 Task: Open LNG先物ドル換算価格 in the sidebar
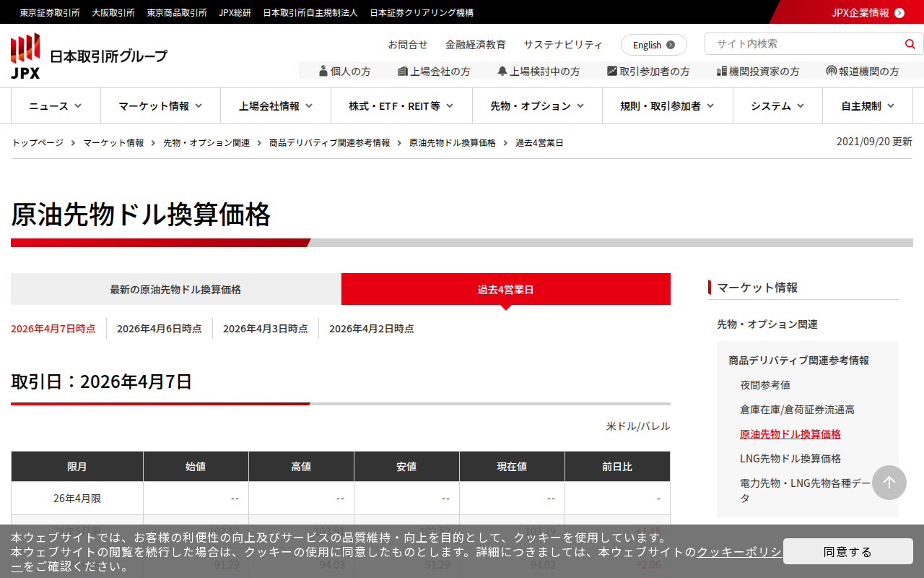(x=790, y=458)
